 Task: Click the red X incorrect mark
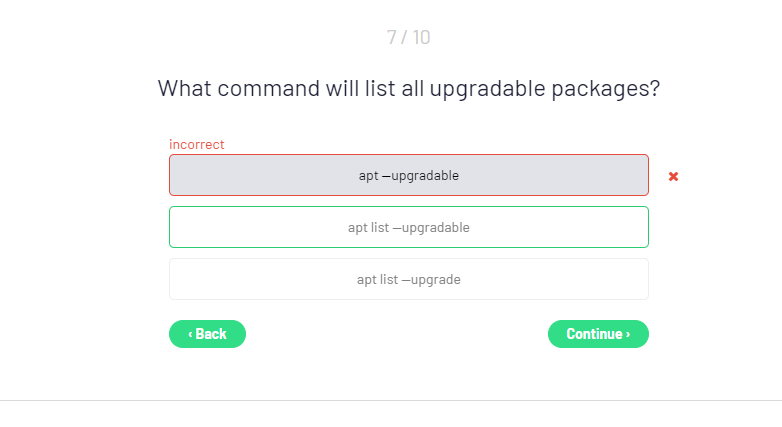tap(673, 176)
